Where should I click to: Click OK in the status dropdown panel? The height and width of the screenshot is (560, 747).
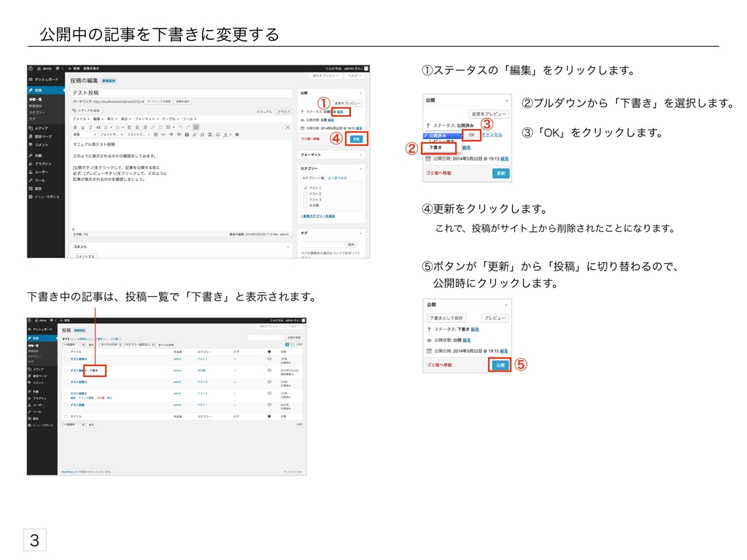tap(471, 135)
